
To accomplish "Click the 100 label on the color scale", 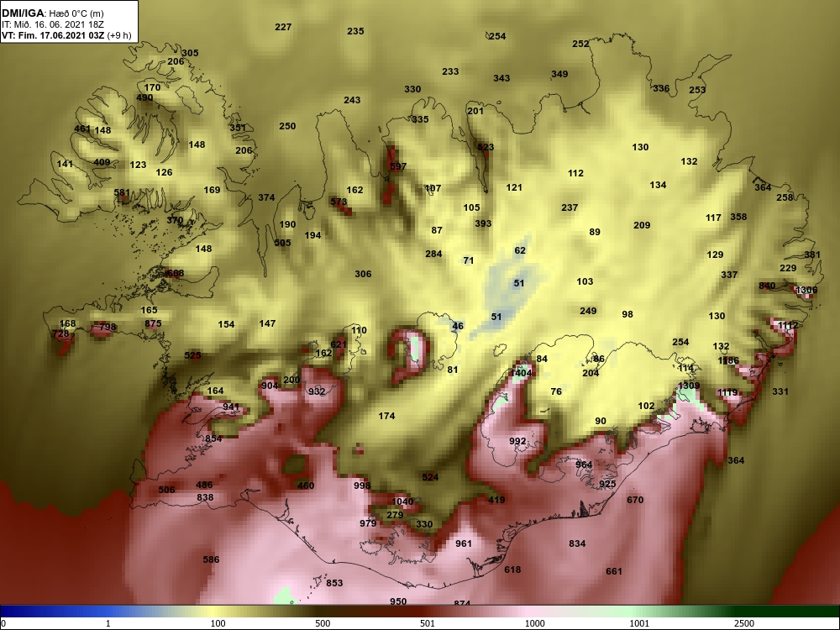I will [218, 623].
